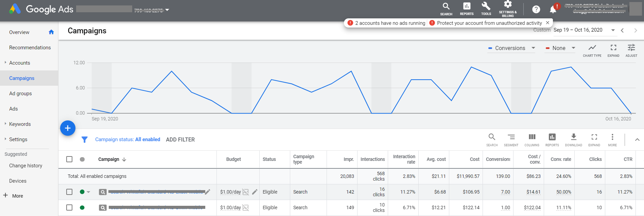Viewport: 644px width, 216px height.
Task: Check the second campaign row checkbox
Action: click(x=69, y=207)
